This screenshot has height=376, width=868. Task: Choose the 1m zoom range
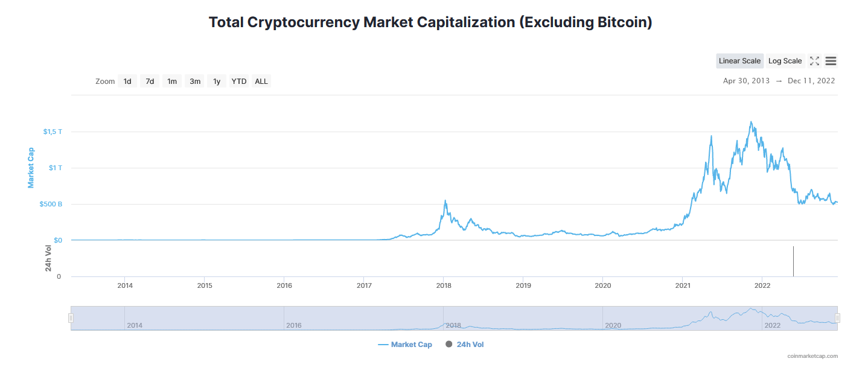pyautogui.click(x=172, y=81)
